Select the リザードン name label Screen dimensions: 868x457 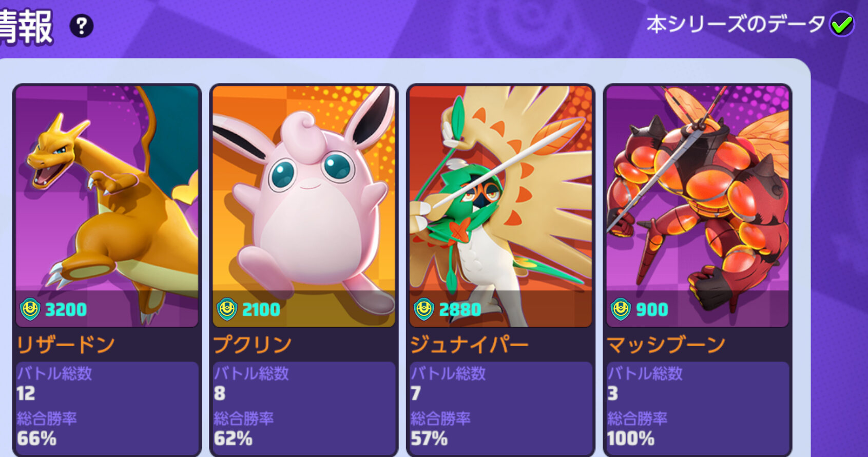(66, 345)
